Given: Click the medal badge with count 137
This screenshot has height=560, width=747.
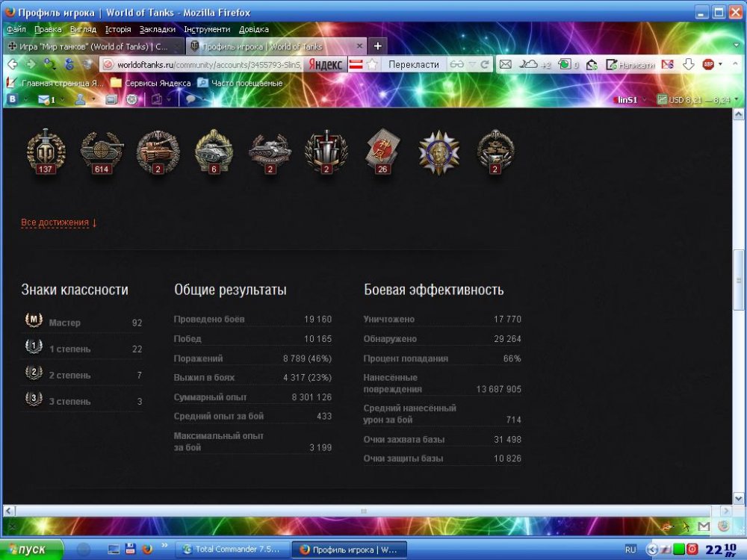Looking at the screenshot, I should click(46, 152).
